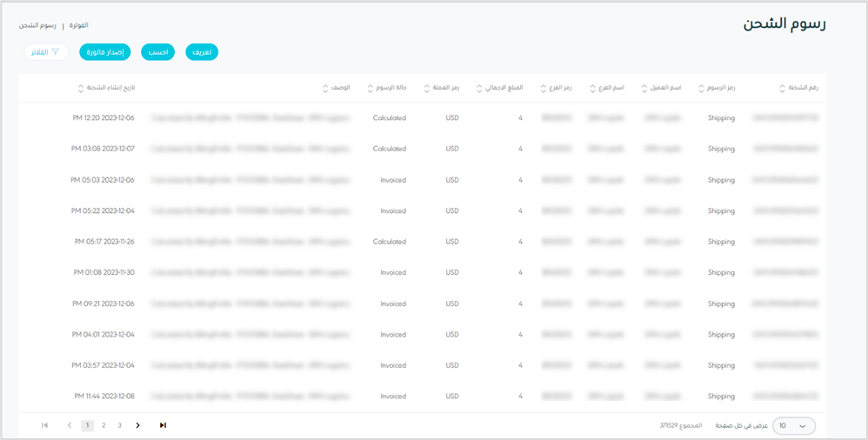The height and width of the screenshot is (440, 868).
Task: Open the الفلاتر filter button
Action: pyautogui.click(x=46, y=52)
